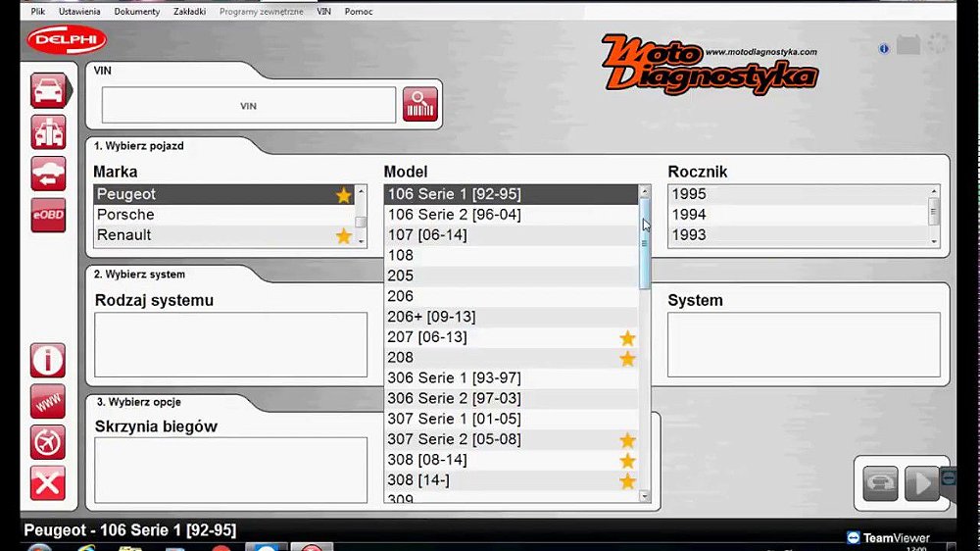Open the Dokumenty menu
The width and height of the screenshot is (980, 551).
click(137, 12)
